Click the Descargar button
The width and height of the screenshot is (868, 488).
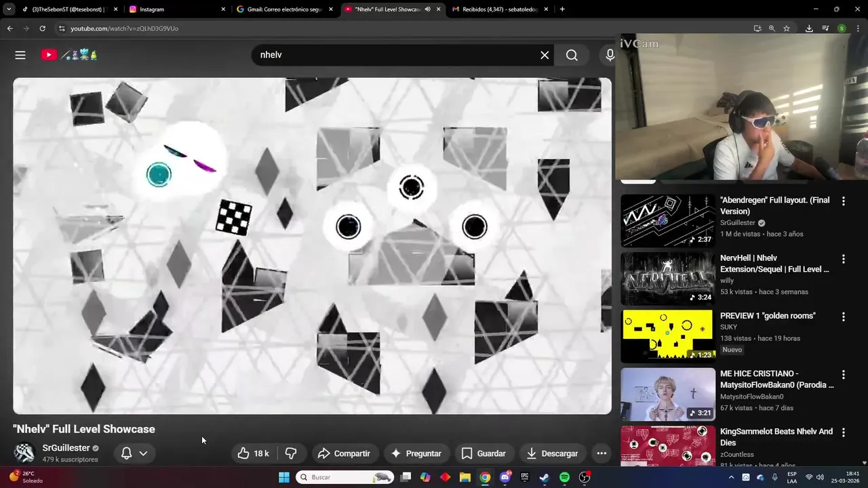tap(552, 453)
